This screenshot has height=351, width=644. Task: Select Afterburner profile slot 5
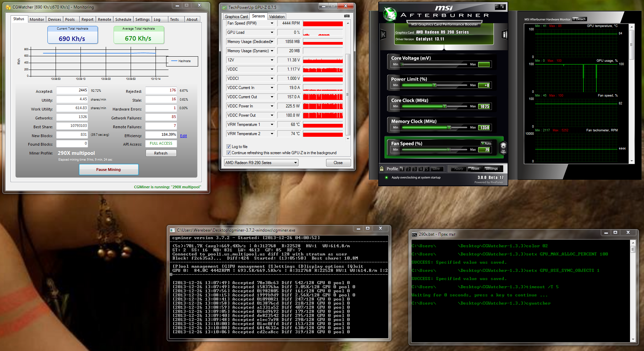click(x=427, y=169)
